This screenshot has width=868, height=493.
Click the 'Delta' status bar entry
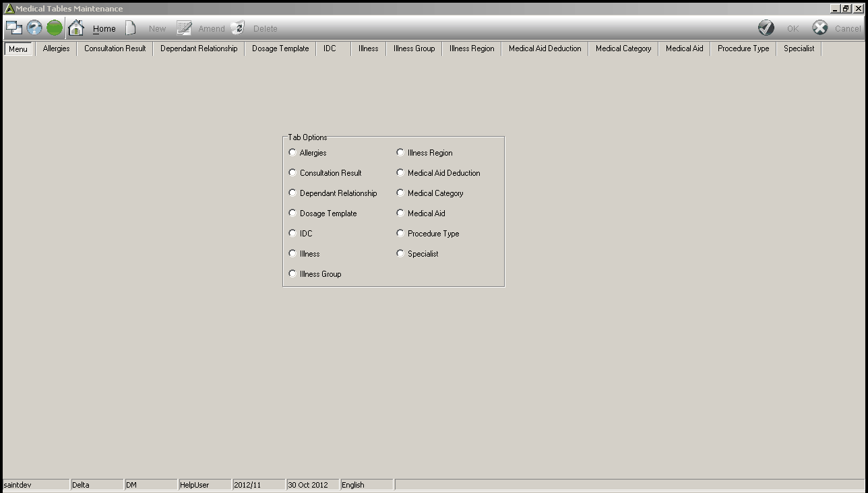(97, 485)
